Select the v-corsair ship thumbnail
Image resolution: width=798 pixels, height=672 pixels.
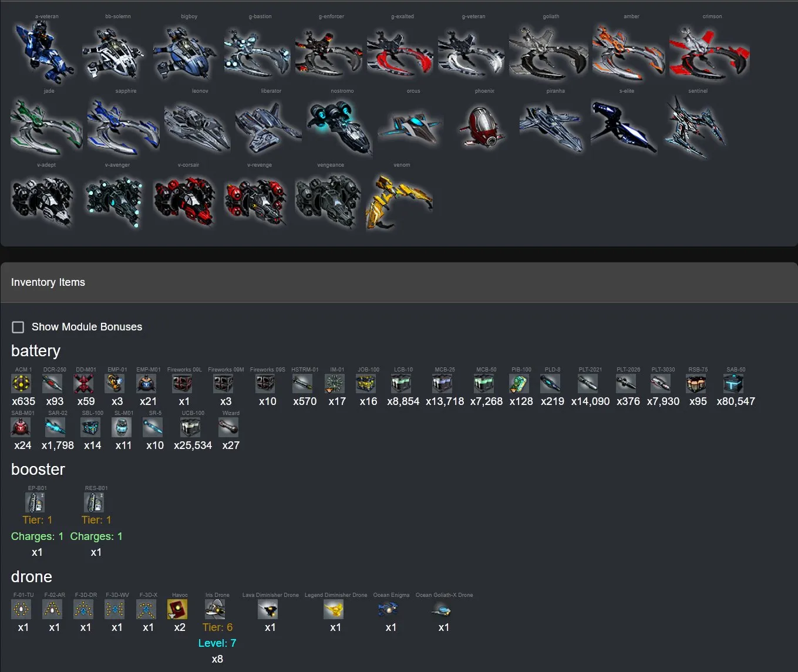[x=186, y=201]
